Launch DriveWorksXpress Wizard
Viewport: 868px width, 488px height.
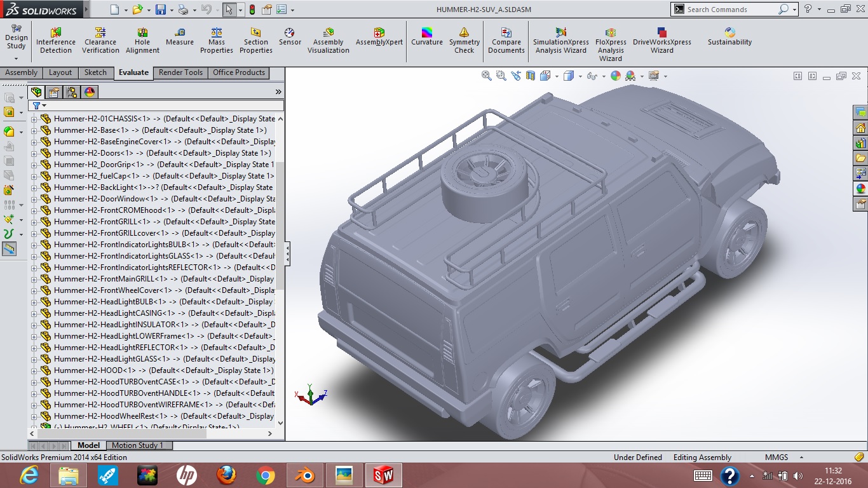pyautogui.click(x=662, y=41)
